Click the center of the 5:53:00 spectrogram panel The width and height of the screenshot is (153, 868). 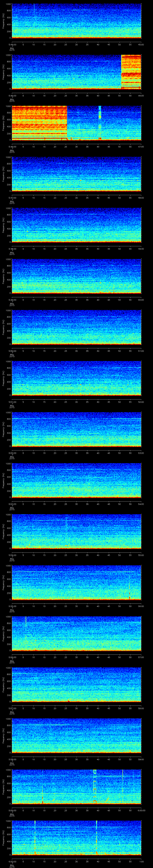76,480
